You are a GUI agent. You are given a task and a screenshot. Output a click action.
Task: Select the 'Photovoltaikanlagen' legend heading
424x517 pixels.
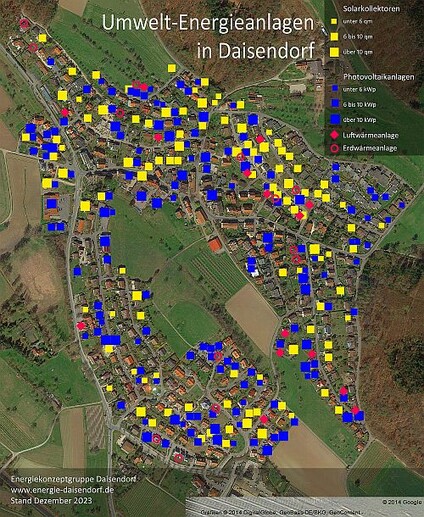379,77
